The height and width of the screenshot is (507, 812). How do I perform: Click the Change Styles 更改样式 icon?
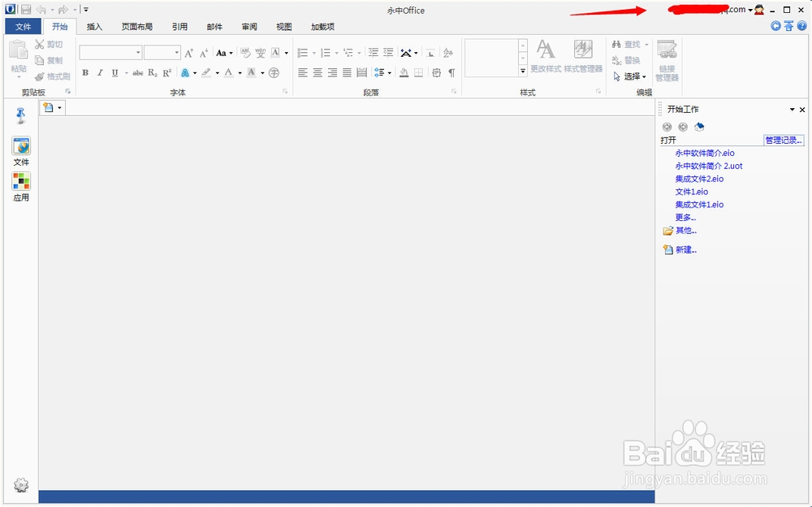[x=546, y=50]
